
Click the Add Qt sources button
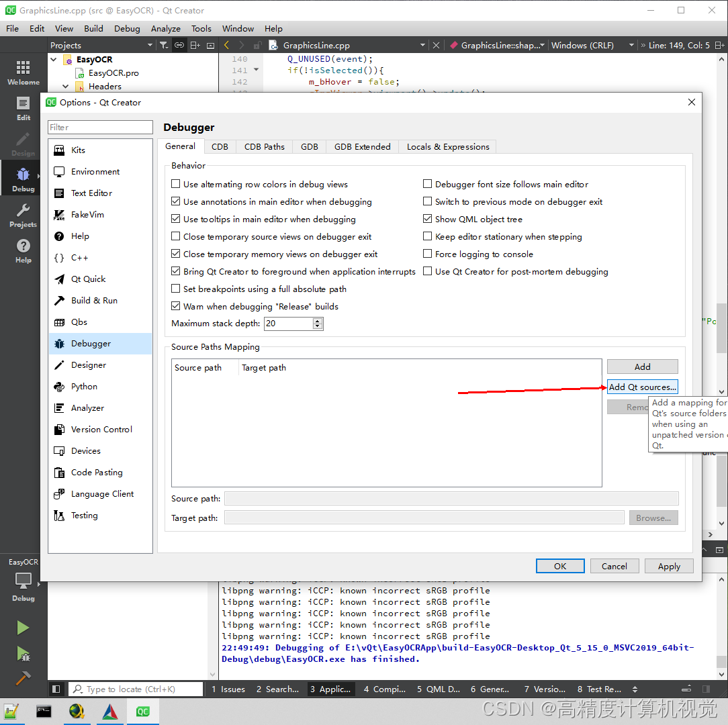click(x=642, y=386)
